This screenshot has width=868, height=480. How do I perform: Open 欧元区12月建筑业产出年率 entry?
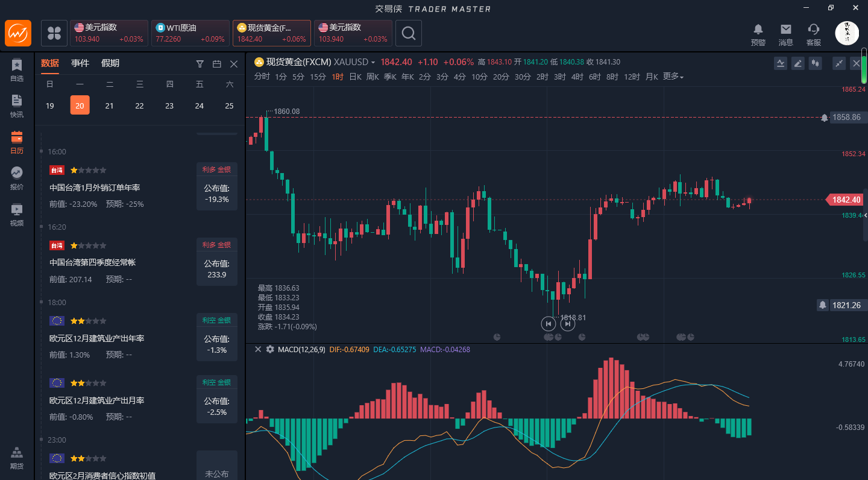(x=96, y=338)
